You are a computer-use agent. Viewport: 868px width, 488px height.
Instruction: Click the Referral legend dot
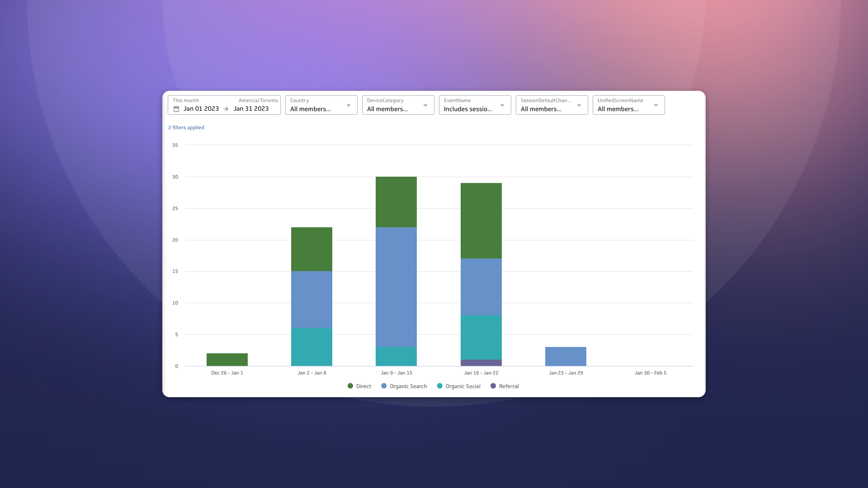tap(493, 386)
